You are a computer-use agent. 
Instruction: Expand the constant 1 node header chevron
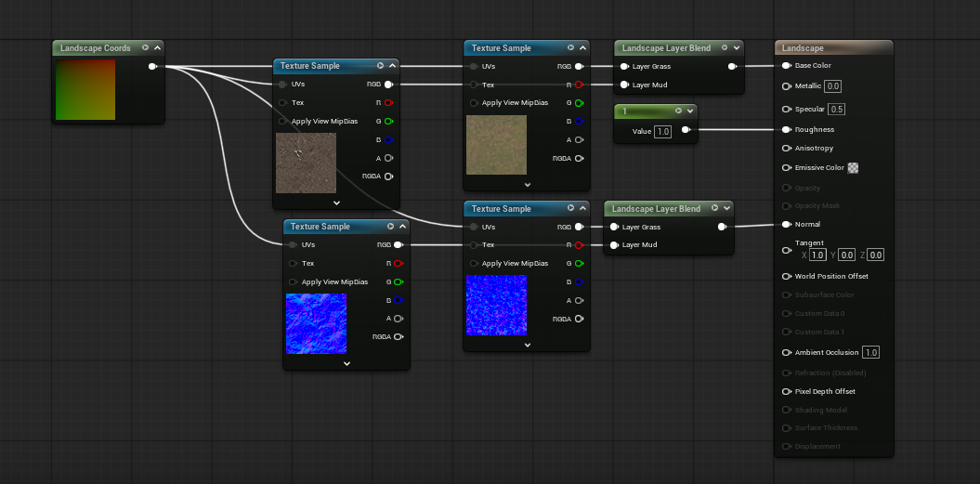[690, 111]
